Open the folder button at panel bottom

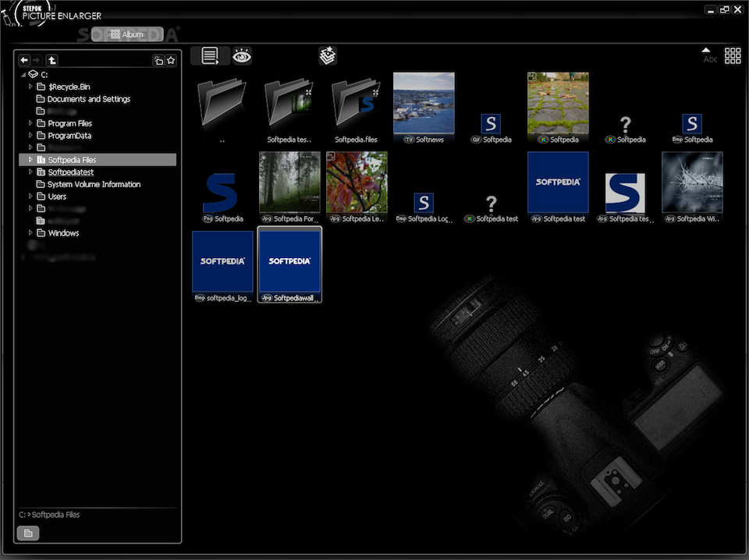(28, 533)
